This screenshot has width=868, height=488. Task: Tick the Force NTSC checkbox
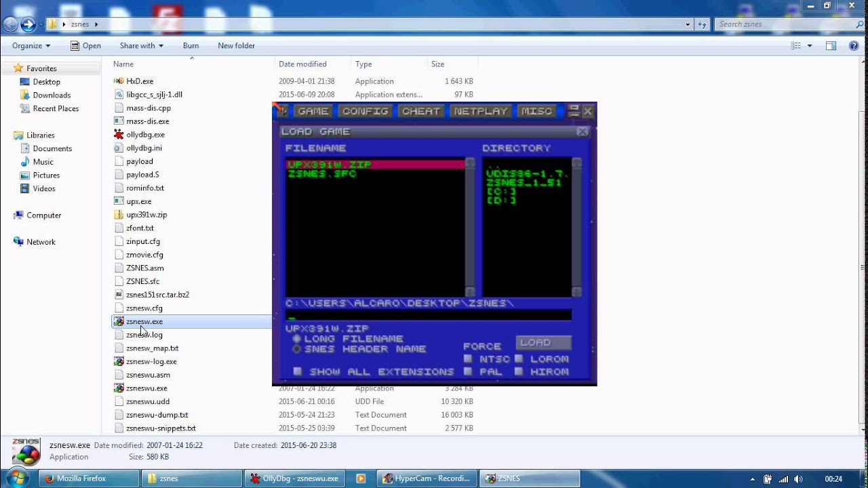tap(468, 359)
